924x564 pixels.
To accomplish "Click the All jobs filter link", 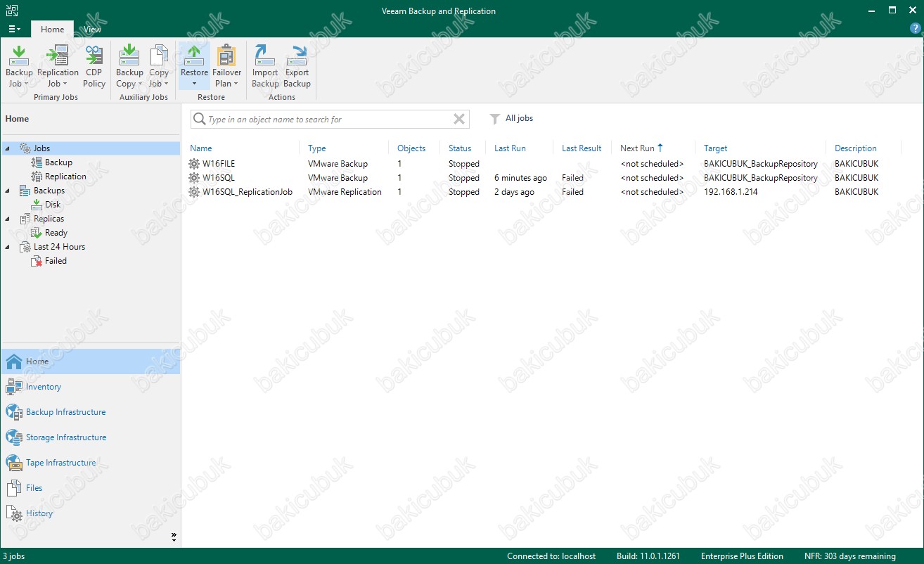I will tap(519, 118).
